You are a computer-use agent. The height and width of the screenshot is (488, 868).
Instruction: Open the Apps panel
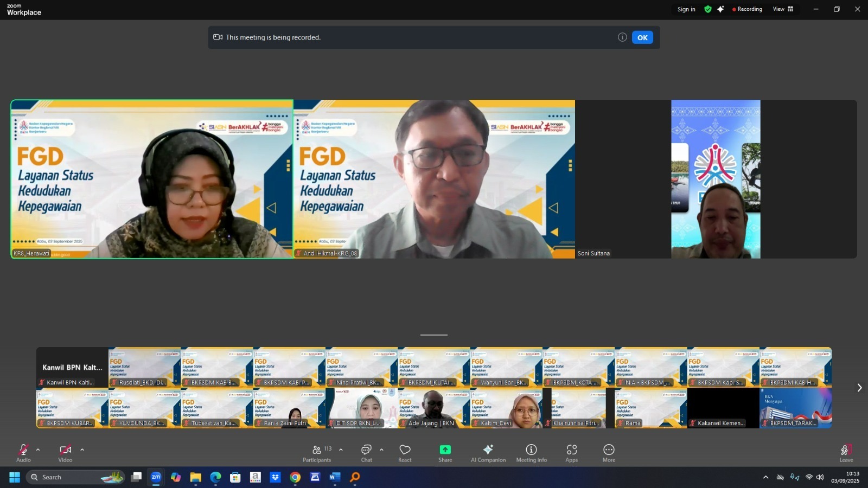[x=571, y=453]
